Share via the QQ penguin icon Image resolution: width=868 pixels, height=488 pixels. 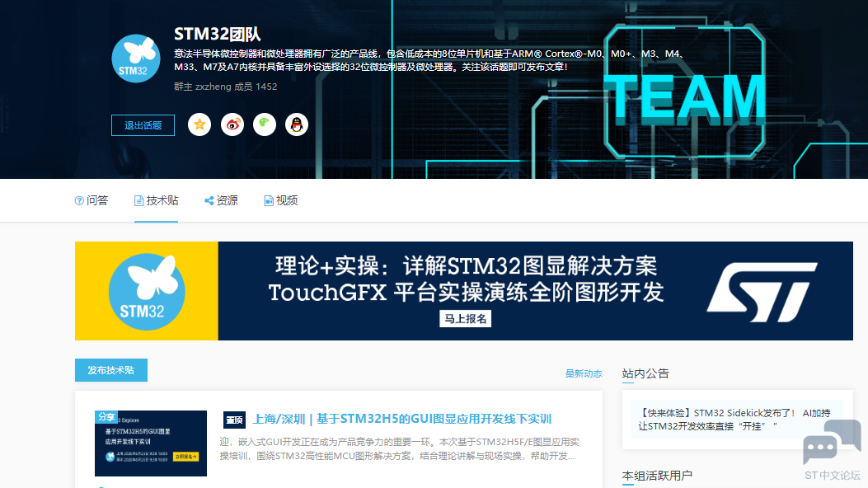[297, 124]
